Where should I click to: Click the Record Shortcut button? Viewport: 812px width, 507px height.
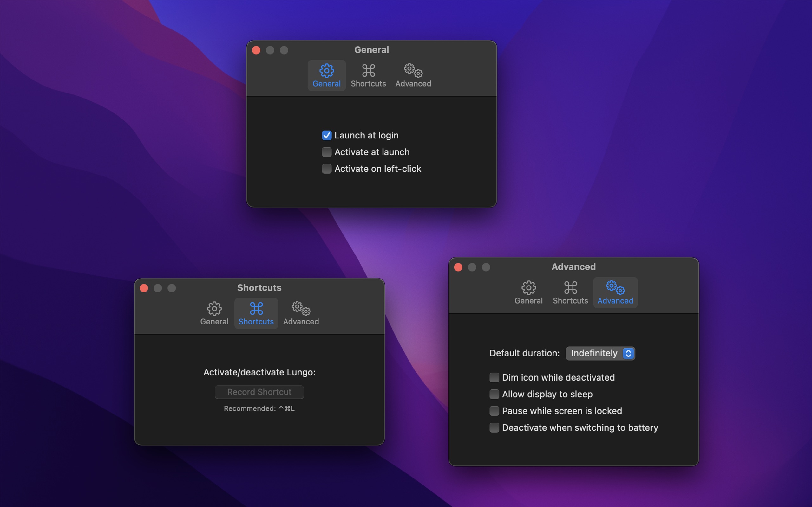coord(259,392)
